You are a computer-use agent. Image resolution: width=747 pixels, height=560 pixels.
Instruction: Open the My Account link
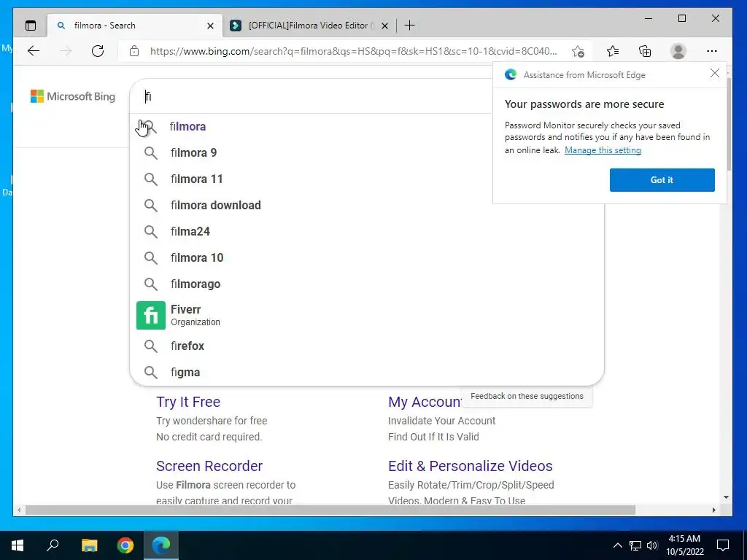[x=424, y=402]
